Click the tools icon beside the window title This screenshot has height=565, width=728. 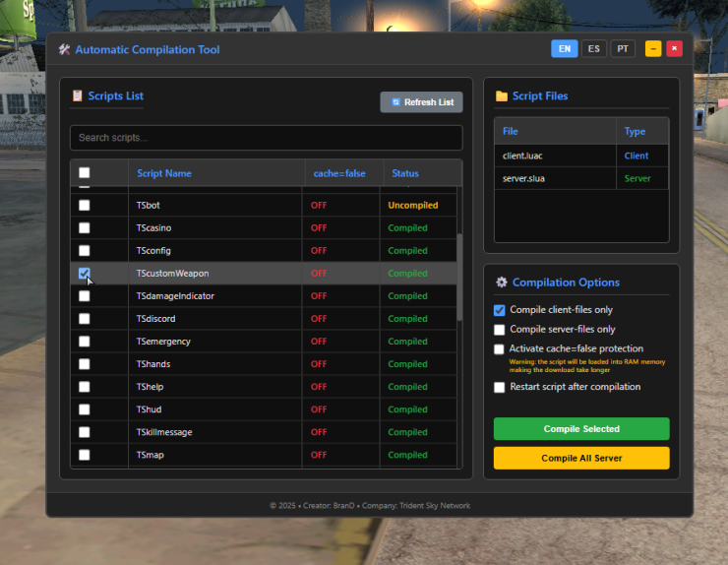pyautogui.click(x=64, y=50)
